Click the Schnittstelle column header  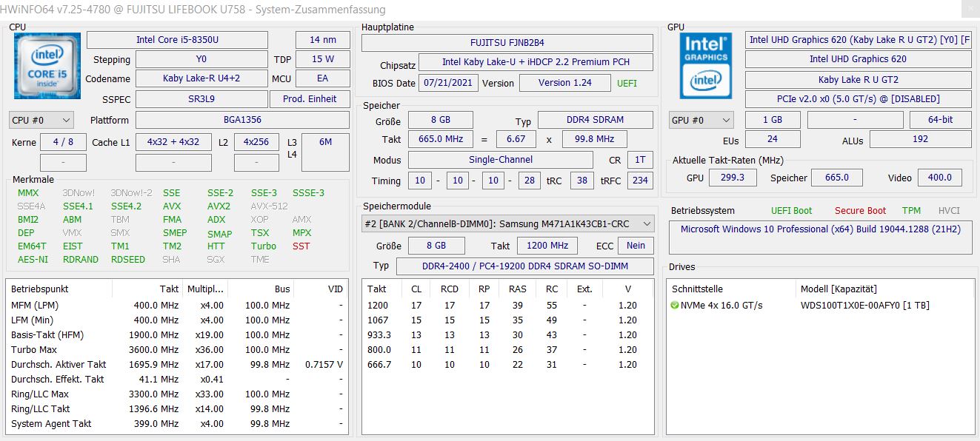(731, 289)
